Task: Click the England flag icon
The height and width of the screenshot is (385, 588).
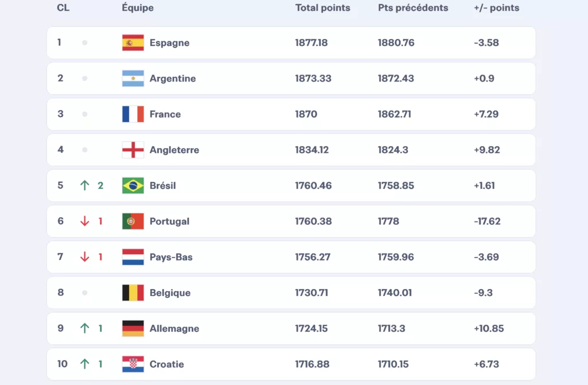Action: 133,150
